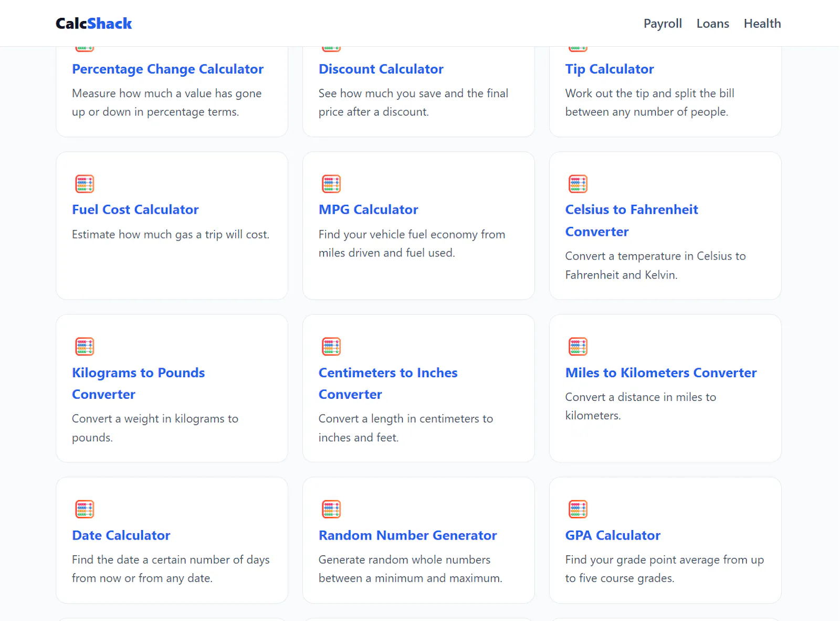Click 'Convert a weight in kilograms' description
840x621 pixels.
tap(155, 428)
